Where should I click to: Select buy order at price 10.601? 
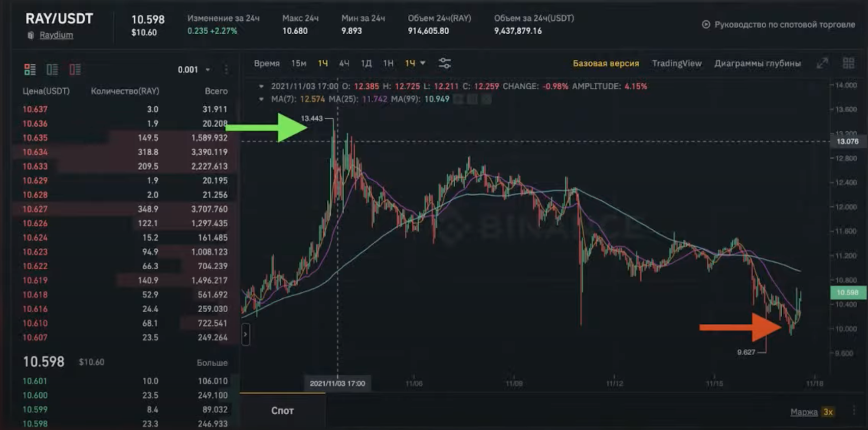(125, 381)
